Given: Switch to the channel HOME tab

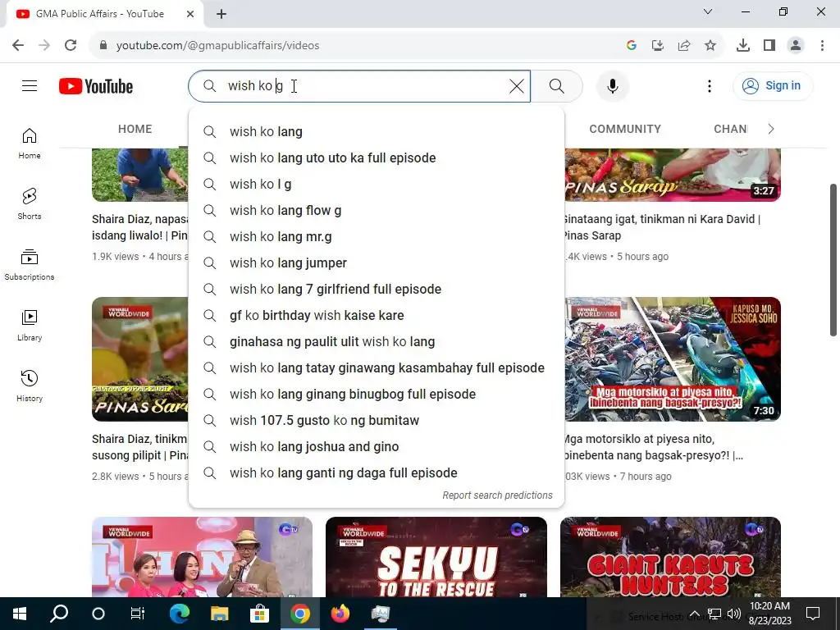Looking at the screenshot, I should tap(135, 129).
